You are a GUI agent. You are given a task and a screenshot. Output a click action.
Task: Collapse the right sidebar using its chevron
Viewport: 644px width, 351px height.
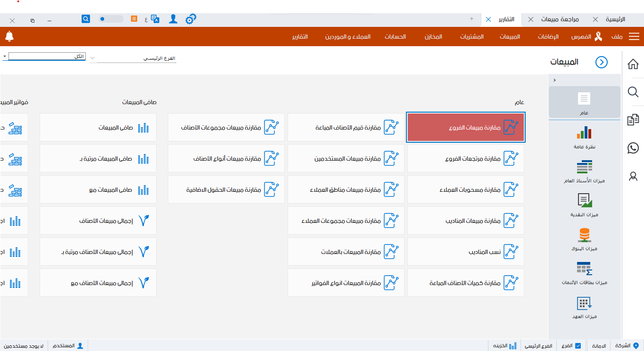(x=555, y=80)
